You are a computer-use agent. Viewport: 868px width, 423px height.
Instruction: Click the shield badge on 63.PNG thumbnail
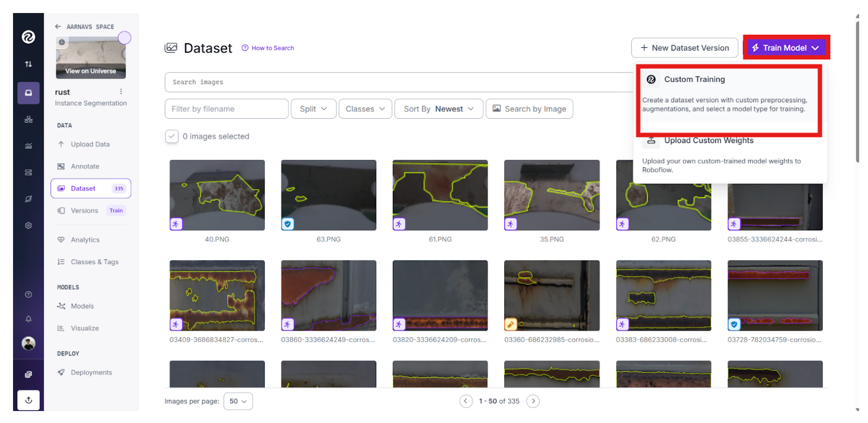(x=288, y=224)
